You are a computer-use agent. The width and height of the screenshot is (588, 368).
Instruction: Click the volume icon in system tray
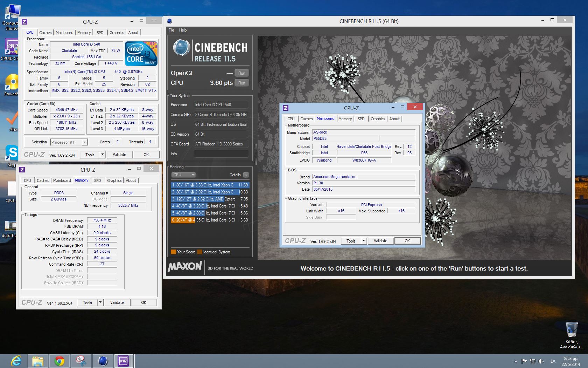[541, 361]
